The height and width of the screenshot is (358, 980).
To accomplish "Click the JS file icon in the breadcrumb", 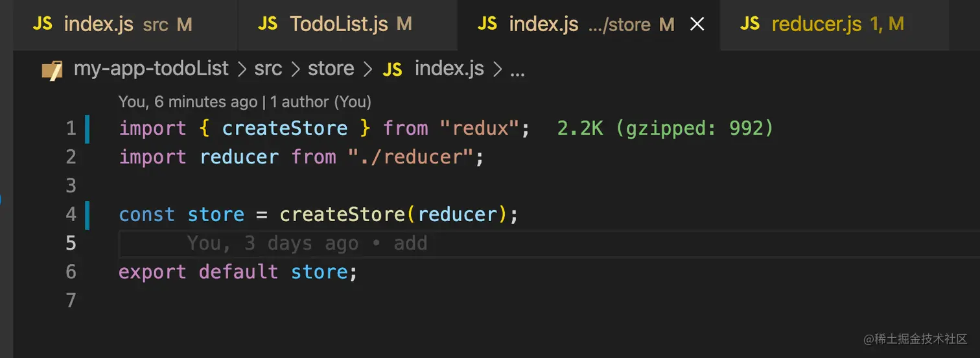I will coord(392,69).
